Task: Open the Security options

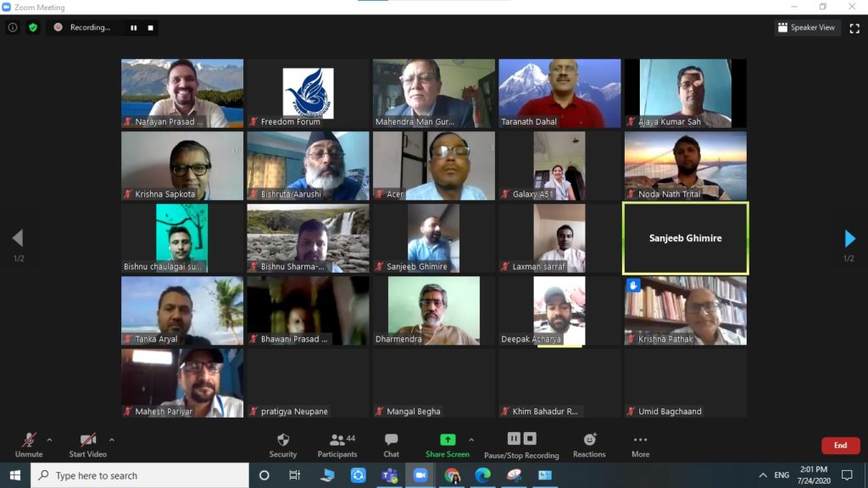Action: point(283,445)
